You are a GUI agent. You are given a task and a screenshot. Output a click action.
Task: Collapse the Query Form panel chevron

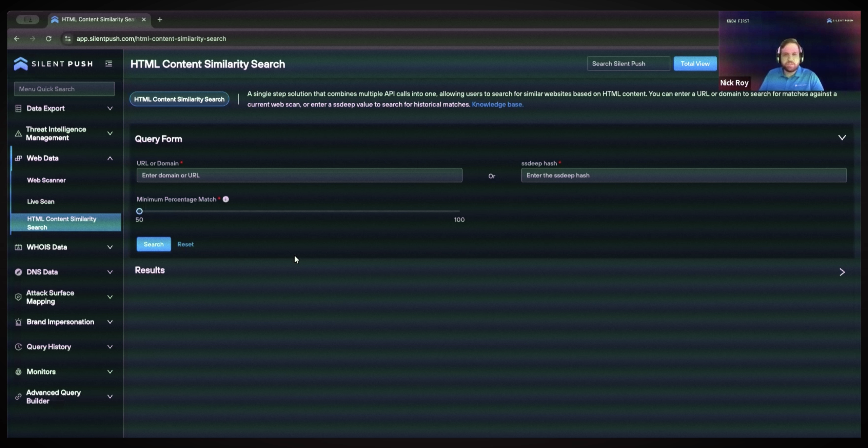[842, 138]
